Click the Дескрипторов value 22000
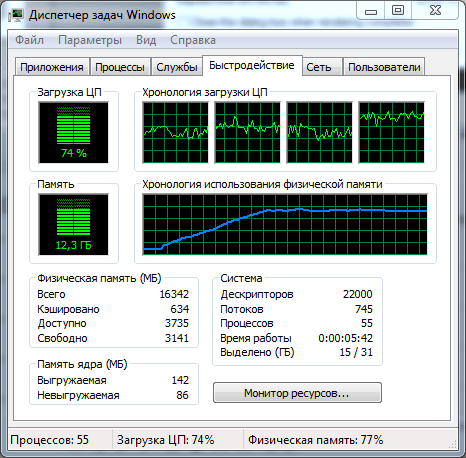This screenshot has height=458, width=466. [358, 294]
